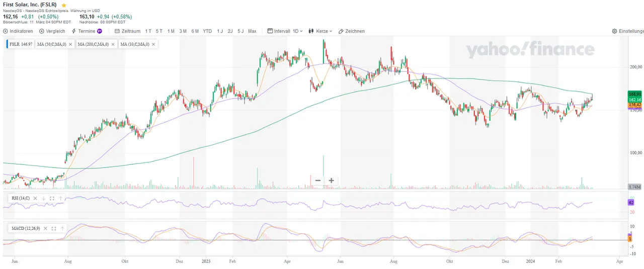This screenshot has height=269, width=644.
Task: Click the RSI (14,C) label
Action: [21, 198]
